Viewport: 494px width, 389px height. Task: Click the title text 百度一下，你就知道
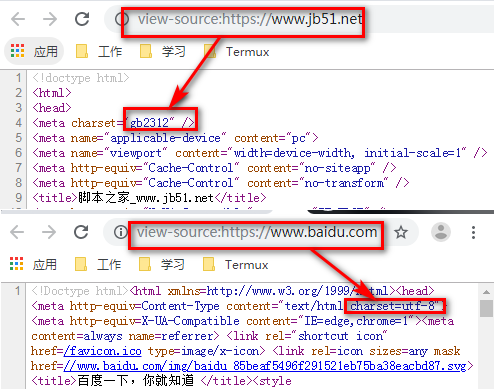[x=135, y=380]
